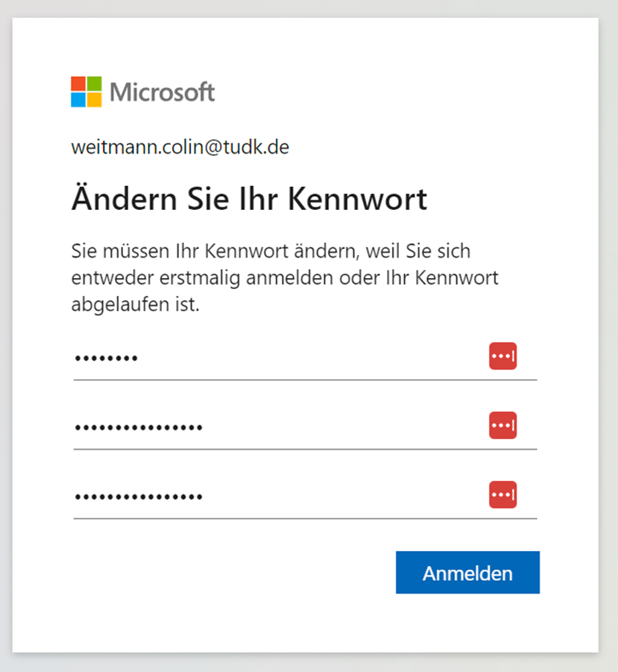Click the blue square of Microsoft logo

(x=78, y=99)
